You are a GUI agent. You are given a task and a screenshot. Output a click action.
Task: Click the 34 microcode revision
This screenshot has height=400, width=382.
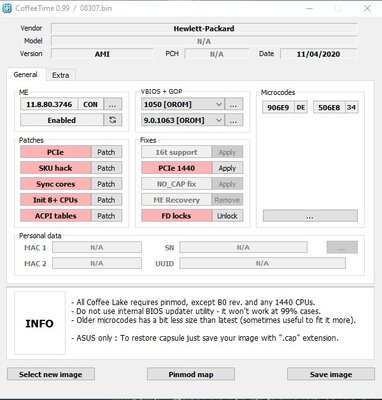pos(351,107)
